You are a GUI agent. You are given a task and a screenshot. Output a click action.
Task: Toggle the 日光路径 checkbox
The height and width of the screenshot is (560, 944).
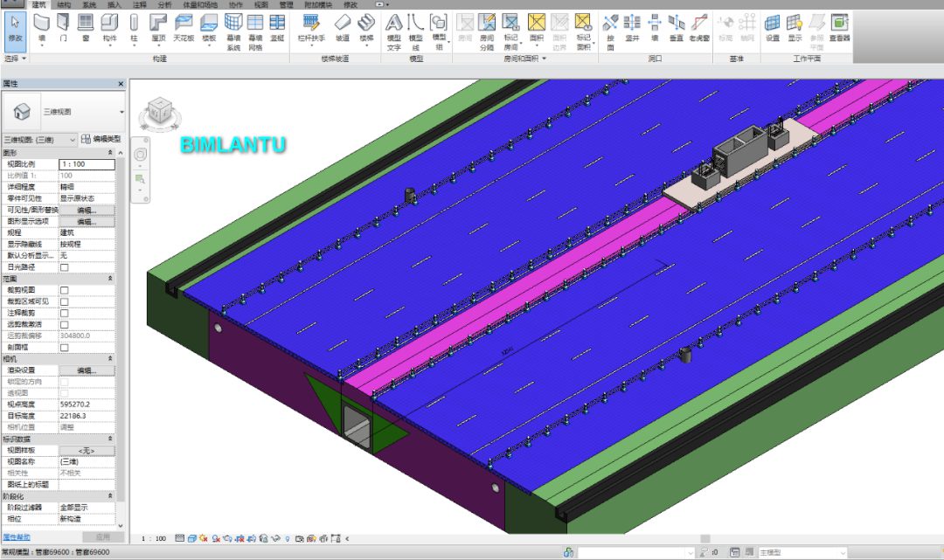pyautogui.click(x=65, y=267)
